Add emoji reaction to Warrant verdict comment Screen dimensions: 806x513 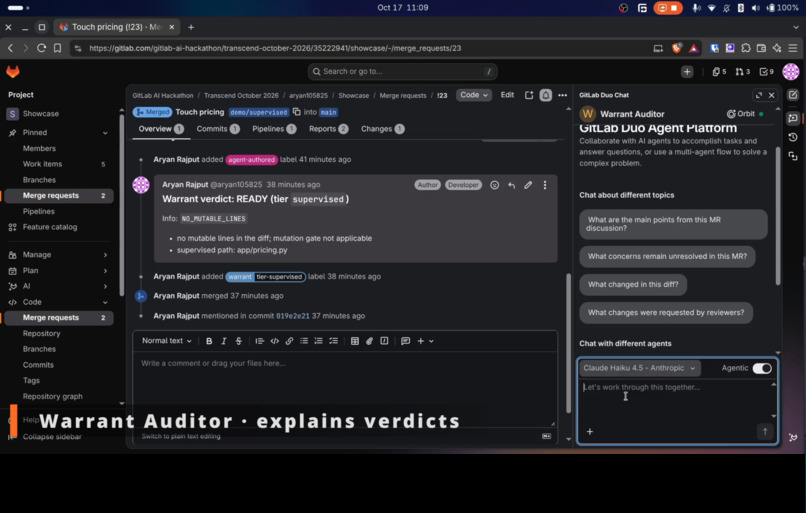coord(494,185)
